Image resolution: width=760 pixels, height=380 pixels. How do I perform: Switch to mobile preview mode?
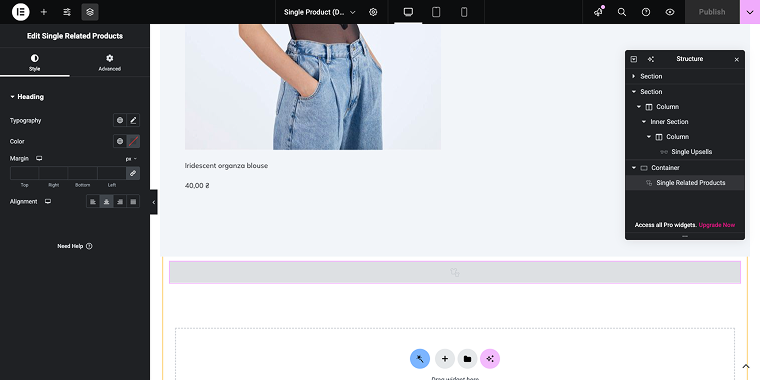(464, 12)
